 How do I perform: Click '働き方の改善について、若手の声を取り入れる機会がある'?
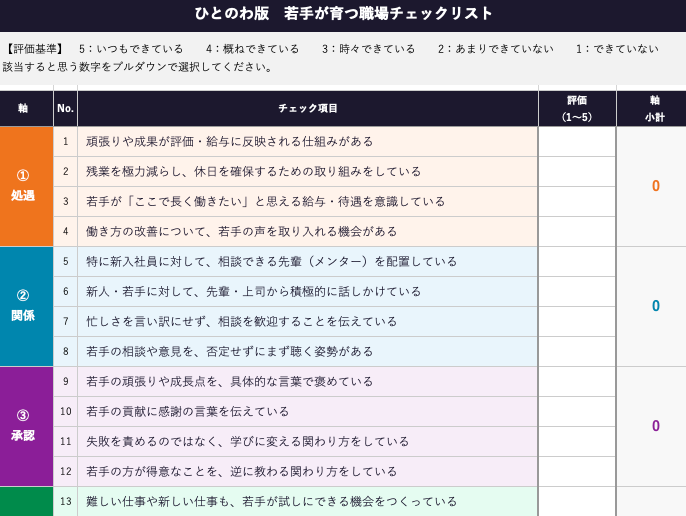pos(242,232)
